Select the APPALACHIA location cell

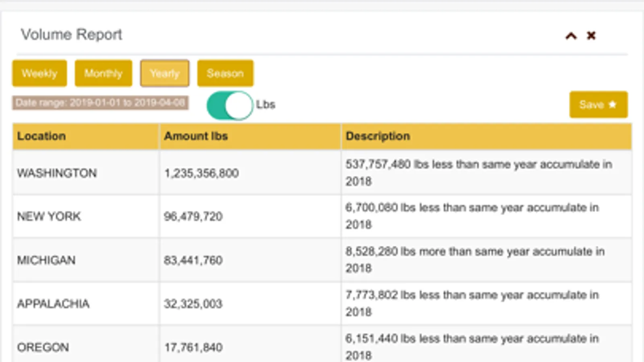(x=53, y=304)
